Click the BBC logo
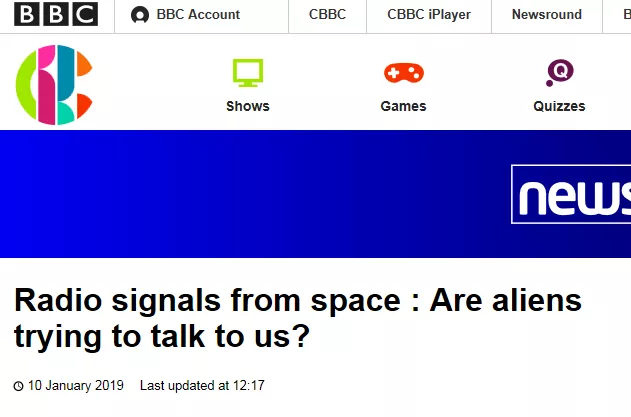 [56, 15]
